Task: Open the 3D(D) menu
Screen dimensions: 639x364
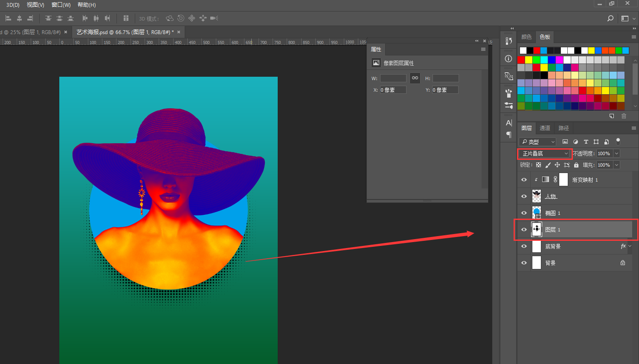Action: tap(13, 5)
